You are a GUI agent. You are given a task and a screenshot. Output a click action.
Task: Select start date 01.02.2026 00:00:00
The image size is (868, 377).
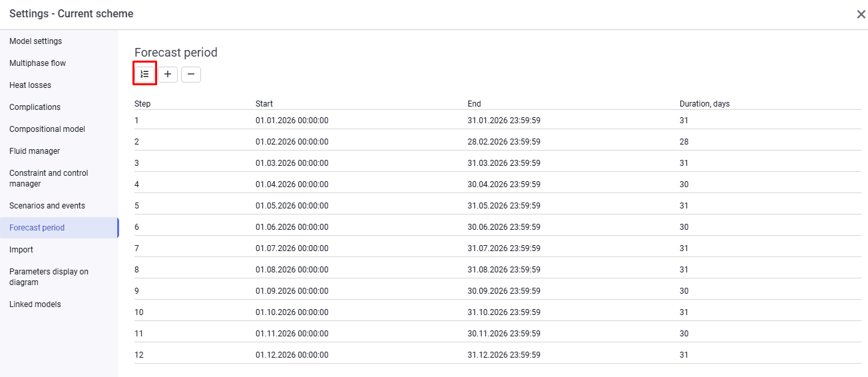pyautogui.click(x=292, y=142)
